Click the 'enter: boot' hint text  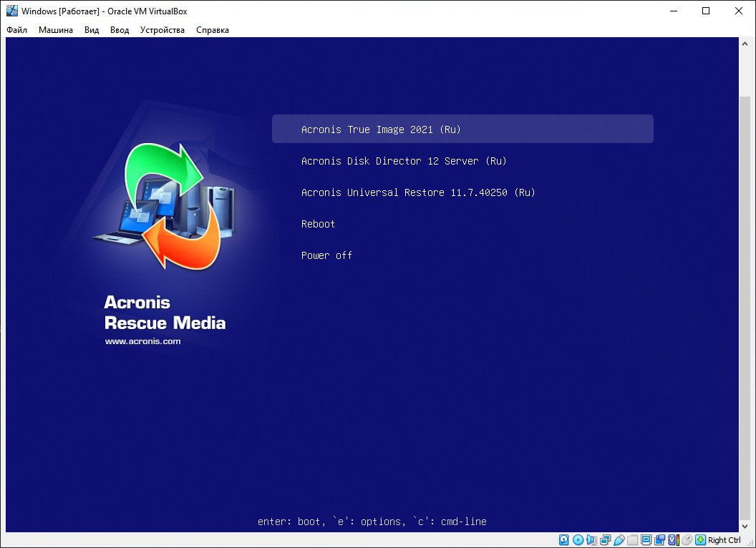point(289,522)
